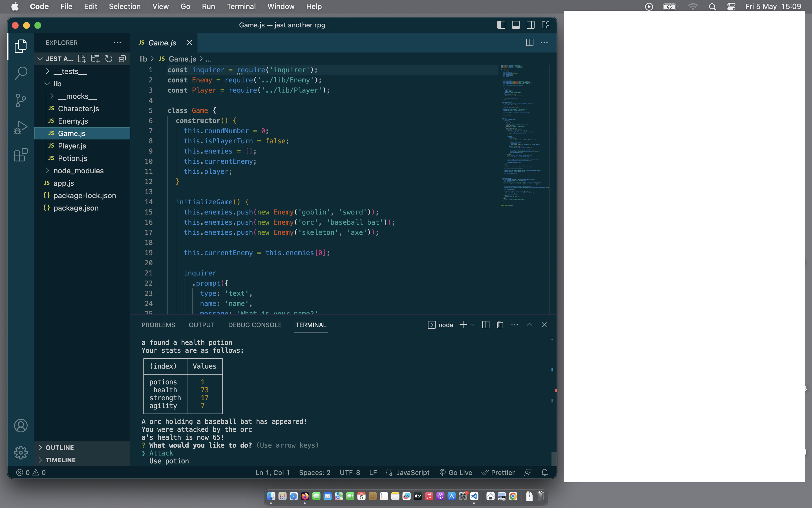Open Accounts menu in activity bar

pos(21,426)
